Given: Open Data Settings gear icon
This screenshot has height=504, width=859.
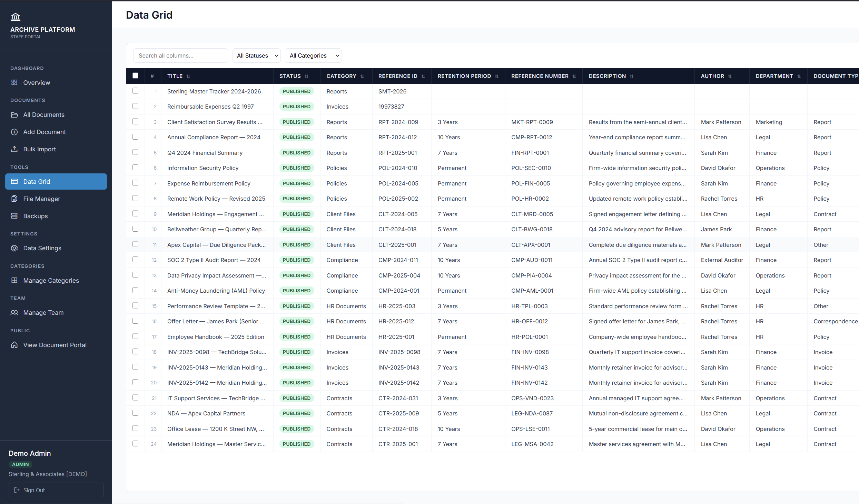Looking at the screenshot, I should (x=14, y=248).
